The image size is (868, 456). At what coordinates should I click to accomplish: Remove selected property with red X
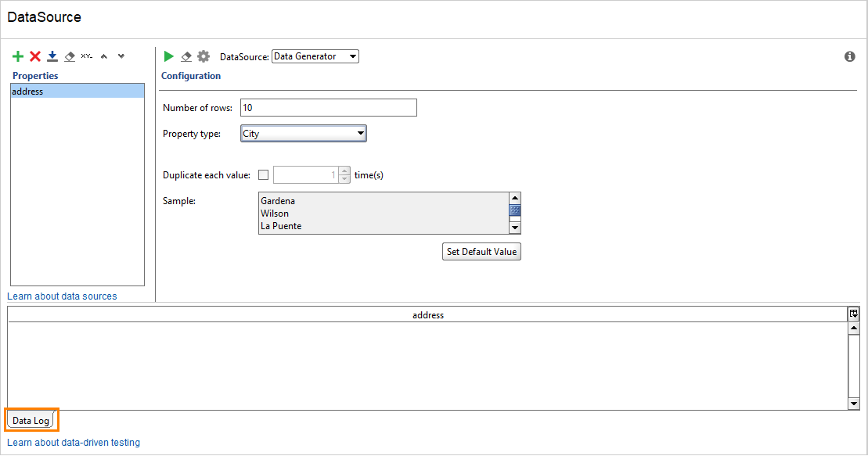tap(35, 56)
